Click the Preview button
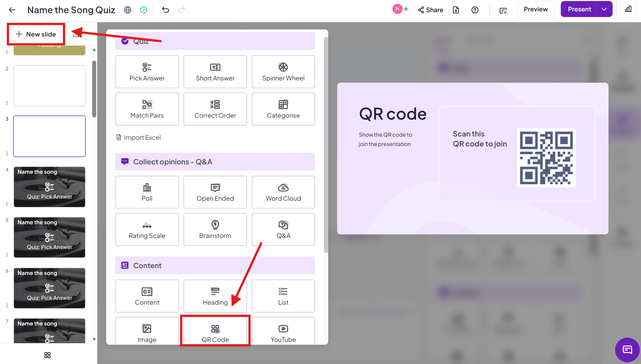 click(536, 9)
